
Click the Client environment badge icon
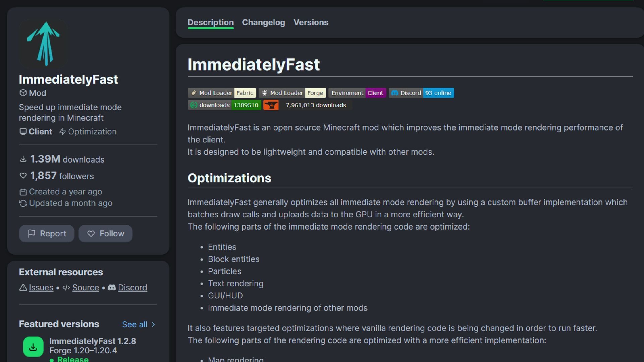click(x=375, y=93)
